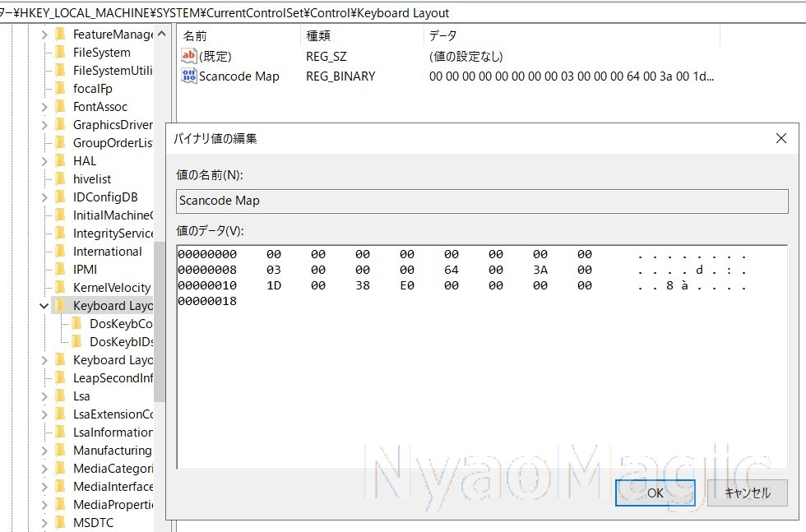Click the empty 00000018 offset row
The image size is (806, 532).
point(207,301)
